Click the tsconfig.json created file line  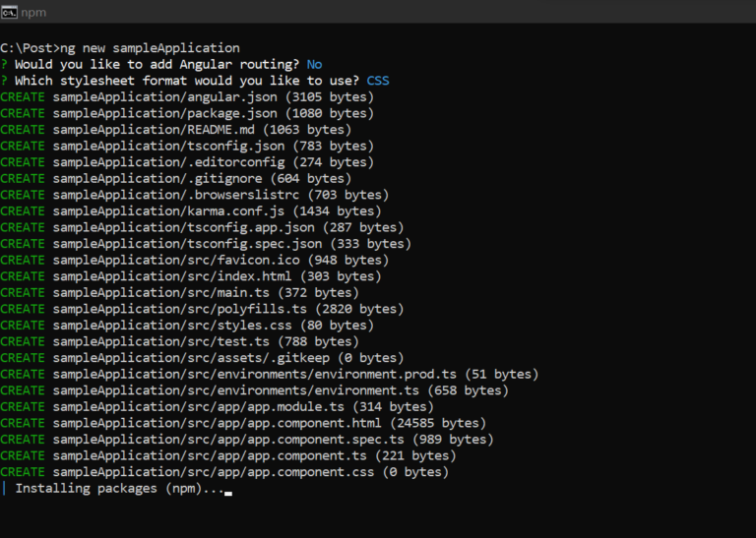click(187, 147)
